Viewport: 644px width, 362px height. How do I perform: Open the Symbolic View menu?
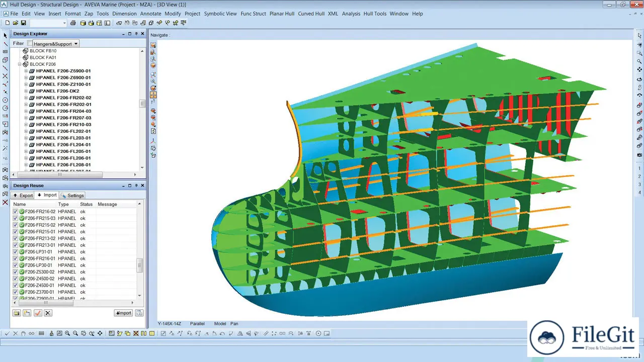point(220,14)
